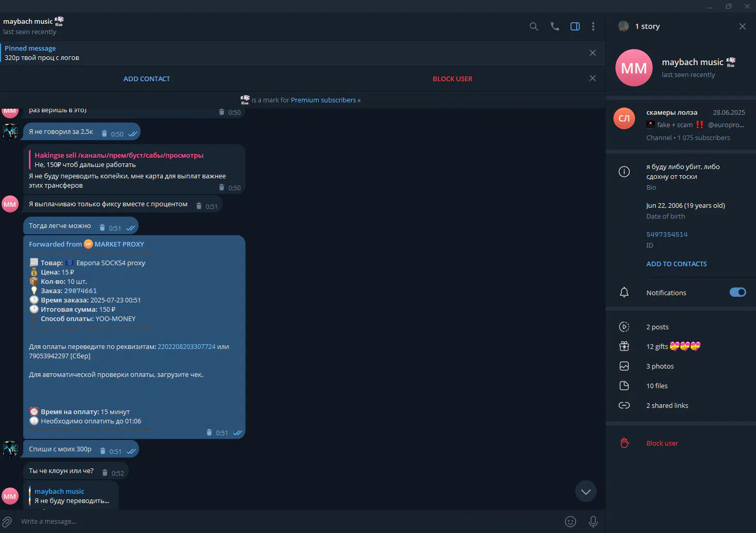Open the 2 posts section
This screenshot has width=756, height=533.
(x=681, y=327)
